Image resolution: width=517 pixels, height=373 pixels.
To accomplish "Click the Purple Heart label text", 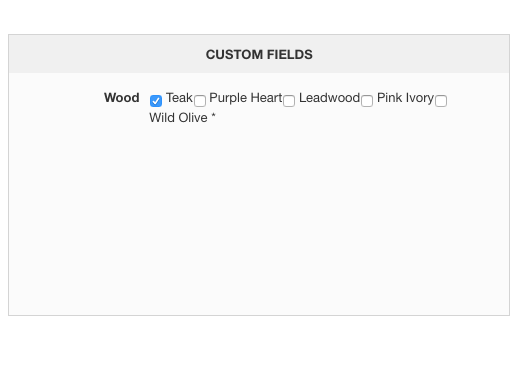I will coord(246,98).
